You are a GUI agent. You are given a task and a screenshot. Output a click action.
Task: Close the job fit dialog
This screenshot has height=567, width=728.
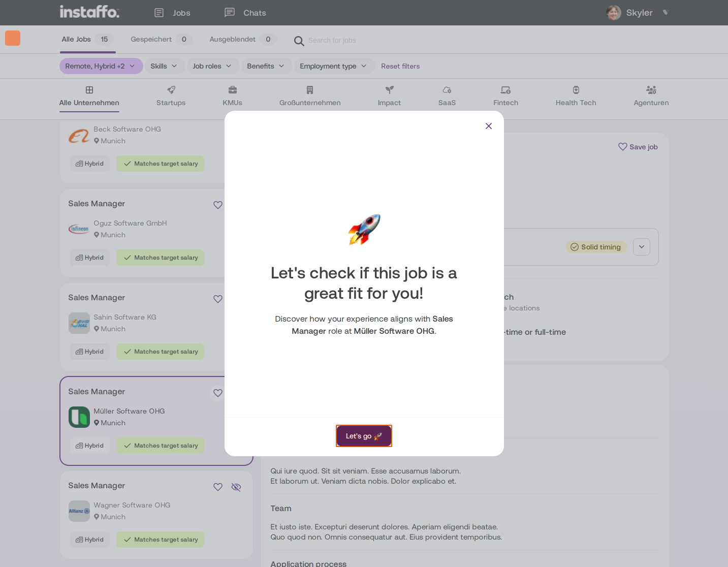pyautogui.click(x=489, y=126)
